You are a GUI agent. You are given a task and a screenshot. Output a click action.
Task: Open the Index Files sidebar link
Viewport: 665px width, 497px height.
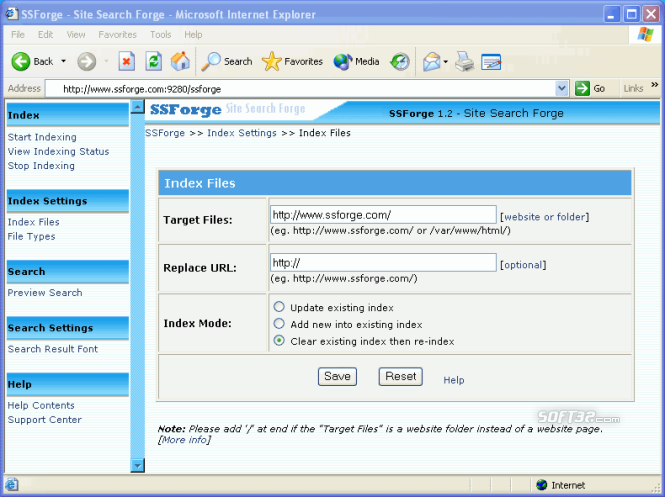[34, 222]
